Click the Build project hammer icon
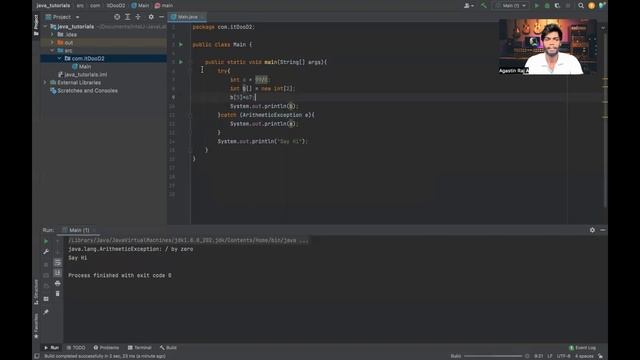 (x=484, y=6)
